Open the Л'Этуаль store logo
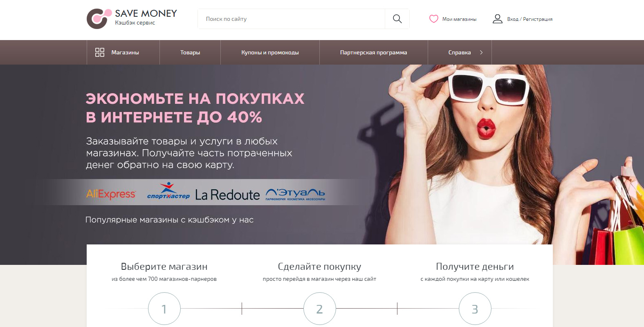This screenshot has height=327, width=644. pyautogui.click(x=295, y=194)
